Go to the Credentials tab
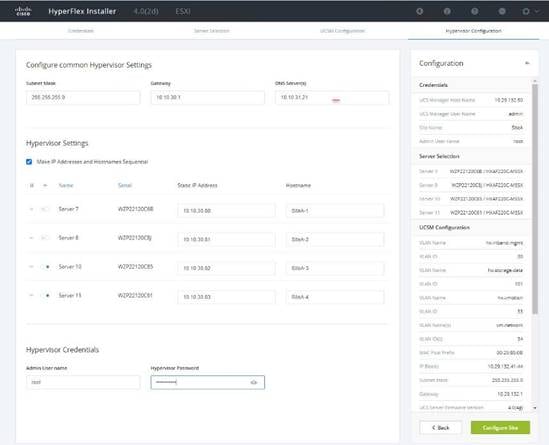The height and width of the screenshot is (445, 549). [x=81, y=31]
